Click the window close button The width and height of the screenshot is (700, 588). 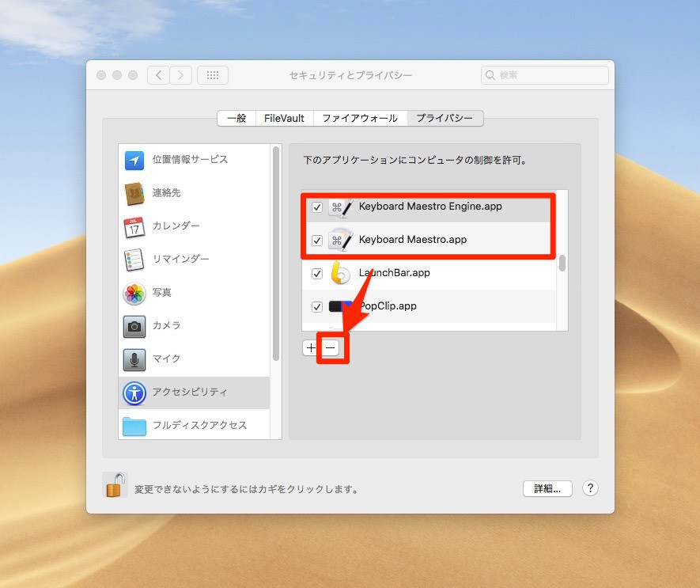pos(101,75)
